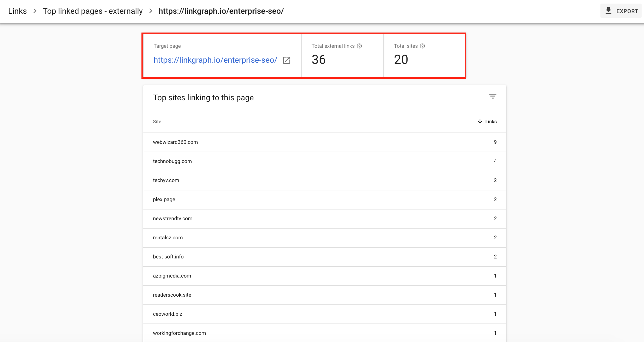Screen dimensions: 644x342
Task: Navigate to the Links breadcrumb
Action: coord(17,11)
